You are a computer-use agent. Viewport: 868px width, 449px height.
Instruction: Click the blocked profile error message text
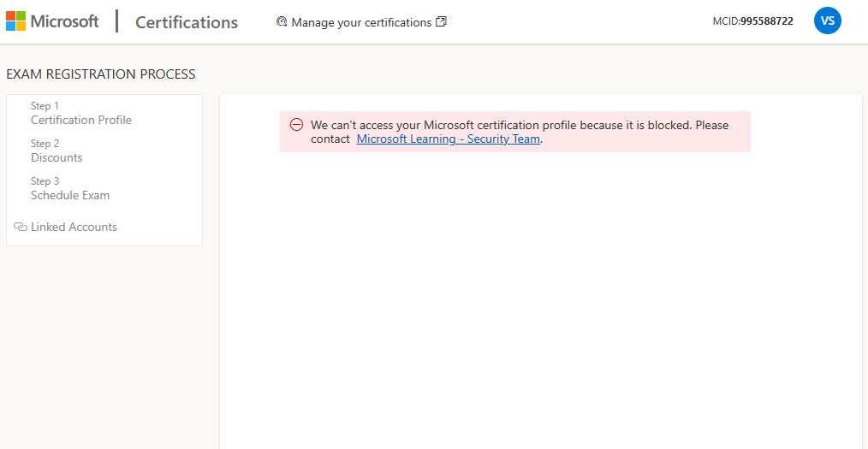(520, 133)
